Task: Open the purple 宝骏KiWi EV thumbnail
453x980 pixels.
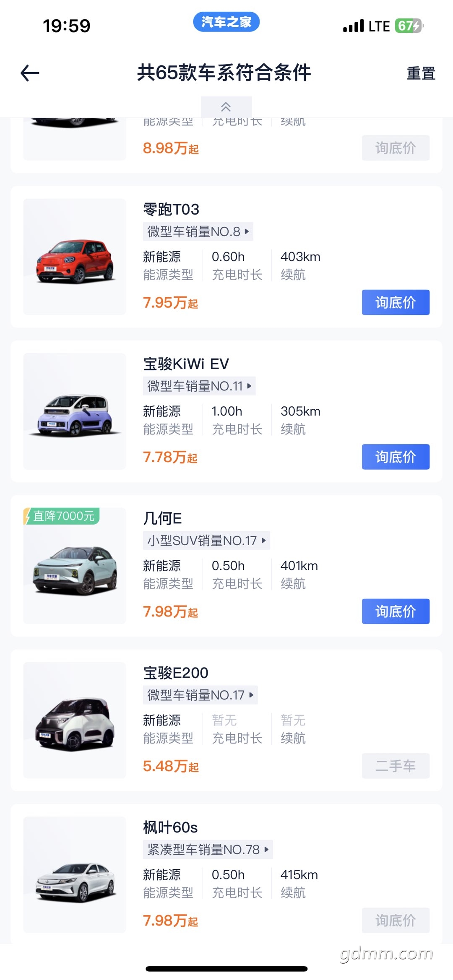Action: (75, 411)
